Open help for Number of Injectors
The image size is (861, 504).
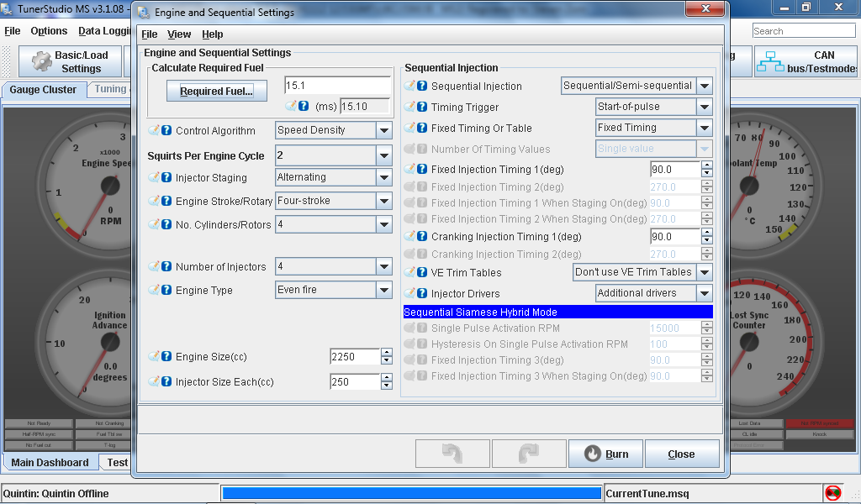[x=166, y=266]
